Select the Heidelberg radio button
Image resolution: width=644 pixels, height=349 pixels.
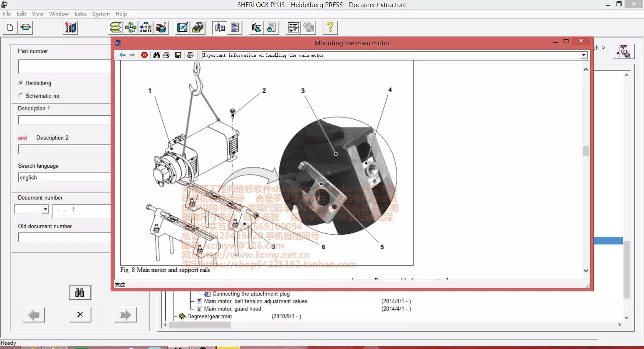coord(21,83)
